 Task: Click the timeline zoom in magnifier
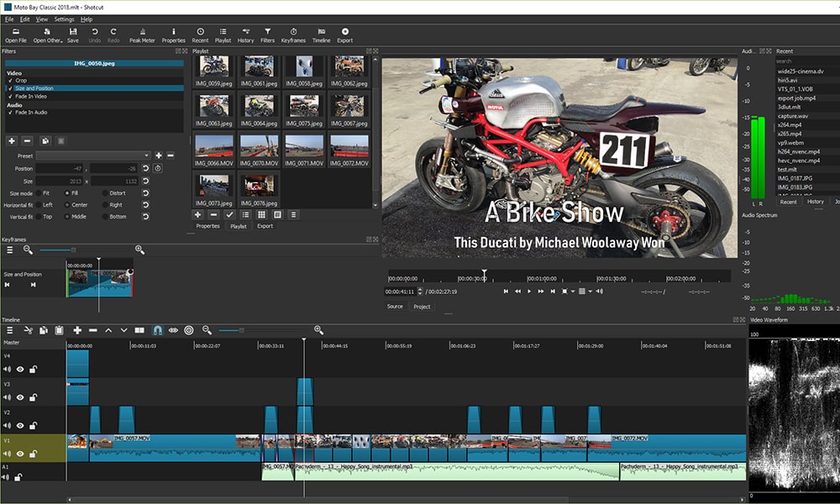pyautogui.click(x=318, y=330)
